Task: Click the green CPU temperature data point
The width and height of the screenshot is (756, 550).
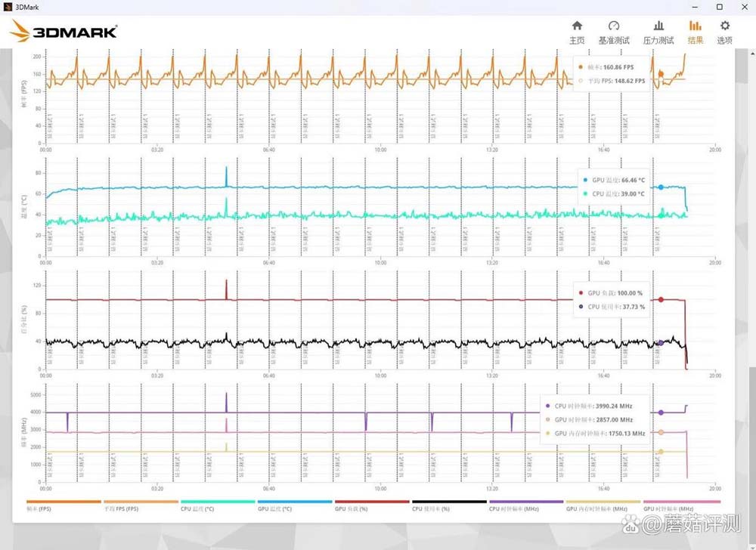Action: point(661,216)
